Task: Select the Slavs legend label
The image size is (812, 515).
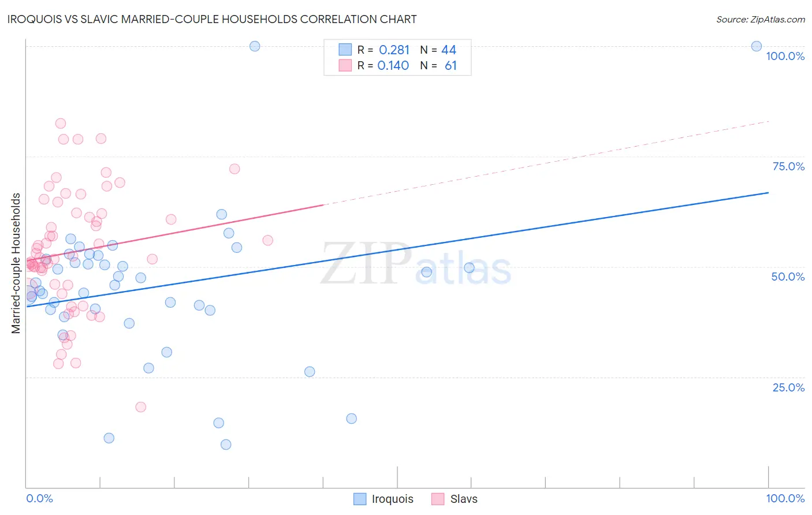Action: 464,499
